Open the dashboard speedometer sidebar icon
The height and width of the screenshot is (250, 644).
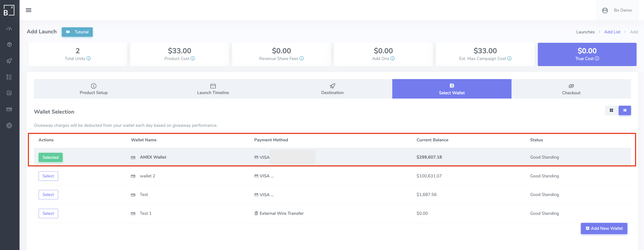[x=9, y=29]
